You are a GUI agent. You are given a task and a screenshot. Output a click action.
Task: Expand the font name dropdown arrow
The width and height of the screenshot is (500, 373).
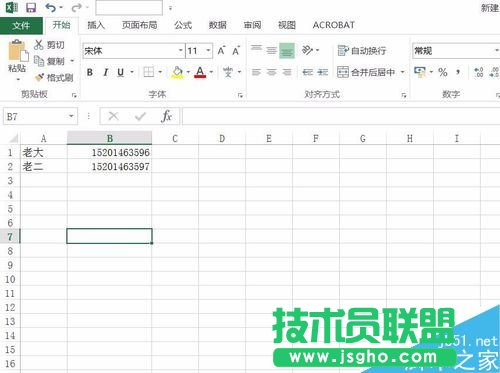[x=180, y=51]
